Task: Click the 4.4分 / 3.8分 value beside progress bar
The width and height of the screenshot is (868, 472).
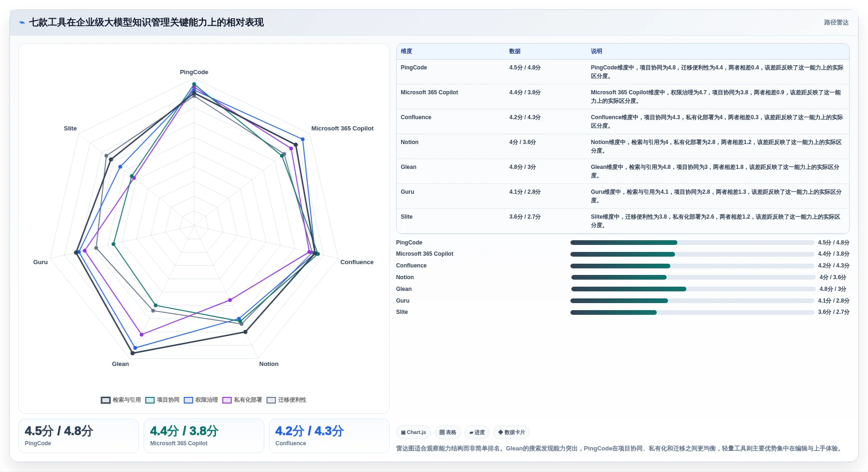Action: pyautogui.click(x=834, y=254)
